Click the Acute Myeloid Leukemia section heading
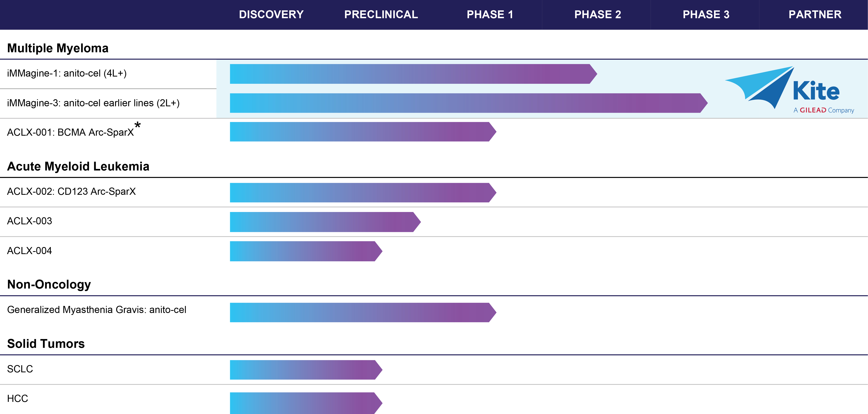The width and height of the screenshot is (868, 414). click(78, 167)
